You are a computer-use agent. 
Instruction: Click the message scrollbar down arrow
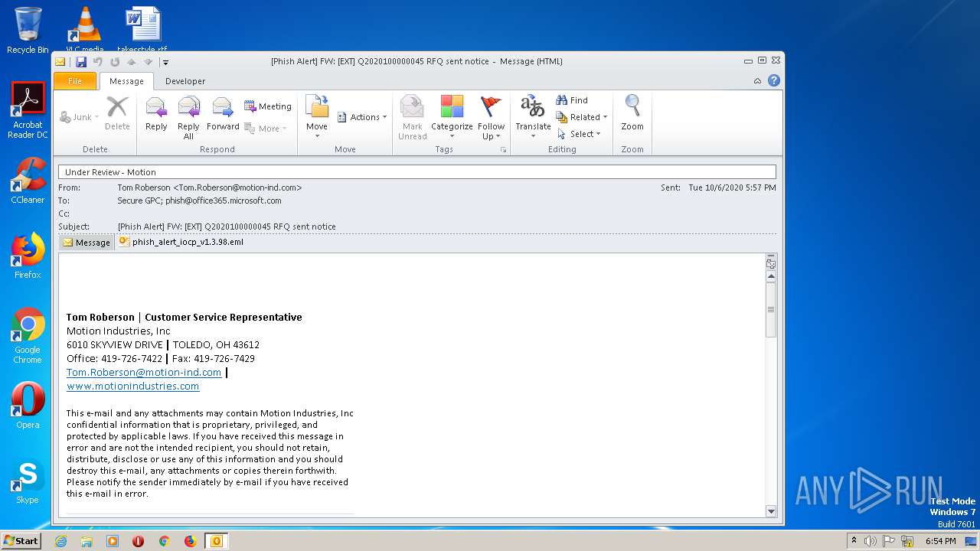click(x=771, y=511)
